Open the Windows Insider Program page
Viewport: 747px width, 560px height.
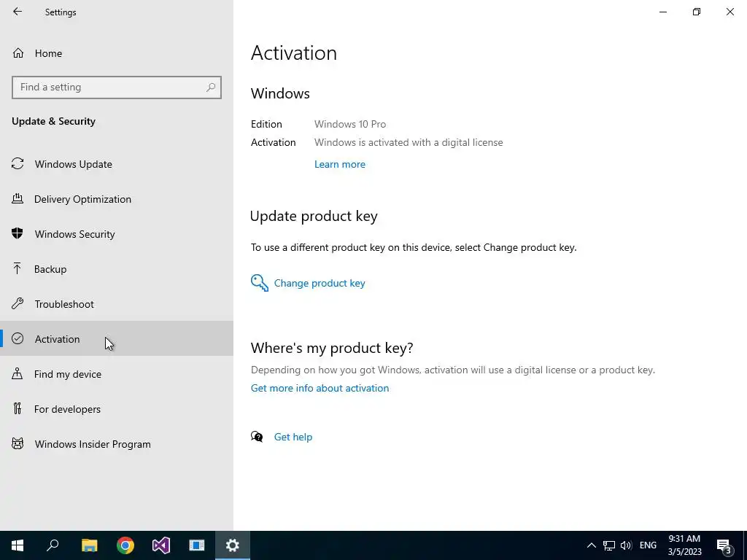[x=117, y=444]
